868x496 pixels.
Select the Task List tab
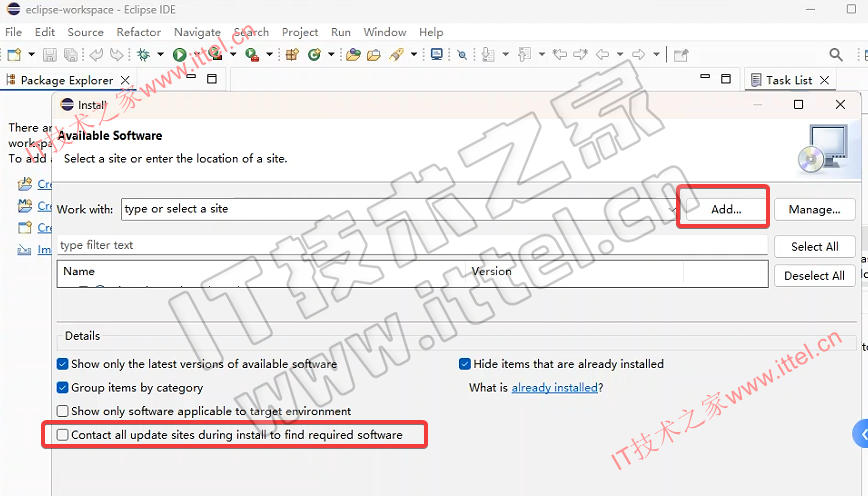[x=789, y=80]
